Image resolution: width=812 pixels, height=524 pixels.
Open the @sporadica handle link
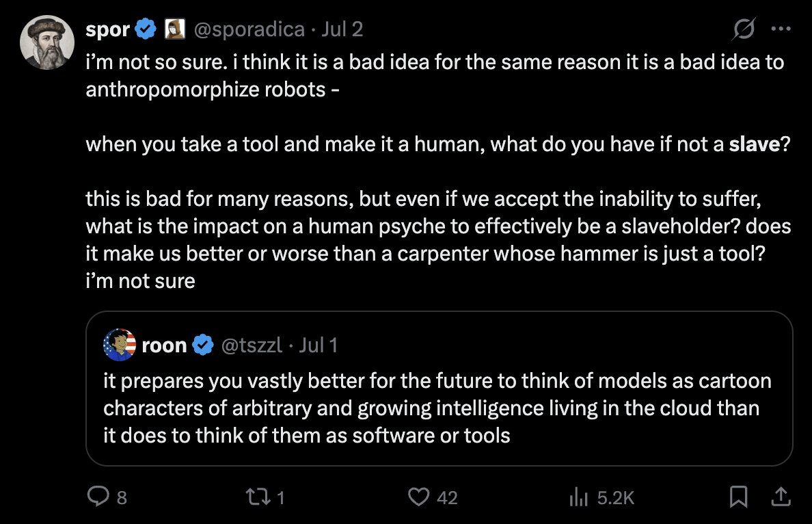249,29
